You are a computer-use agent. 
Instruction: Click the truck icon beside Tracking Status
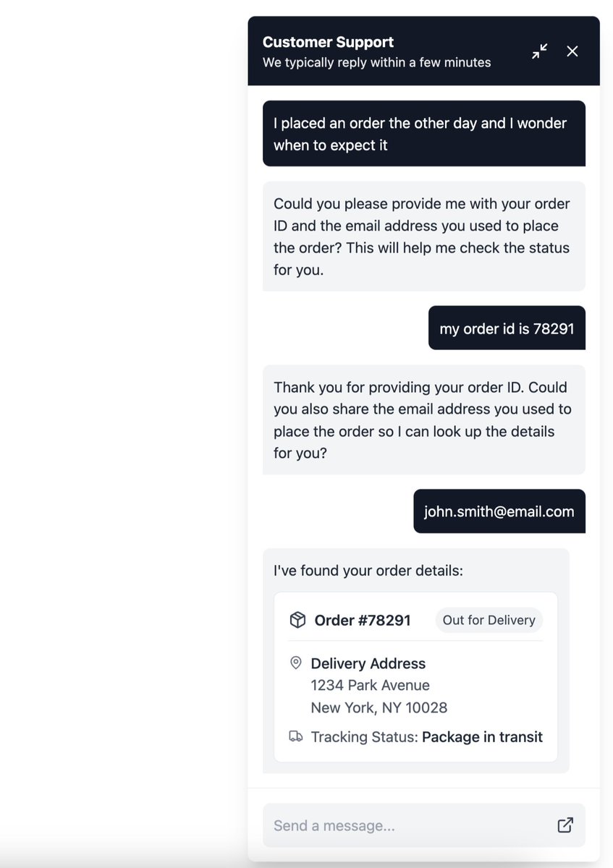point(295,736)
